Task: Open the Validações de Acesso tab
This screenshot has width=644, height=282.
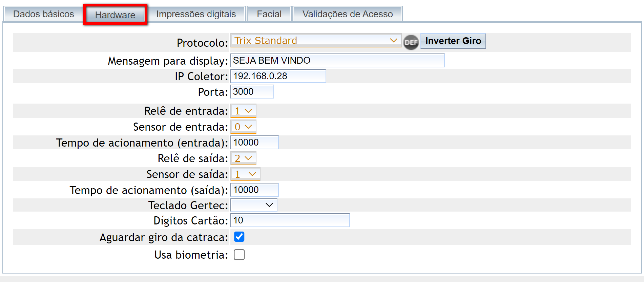Action: point(347,14)
